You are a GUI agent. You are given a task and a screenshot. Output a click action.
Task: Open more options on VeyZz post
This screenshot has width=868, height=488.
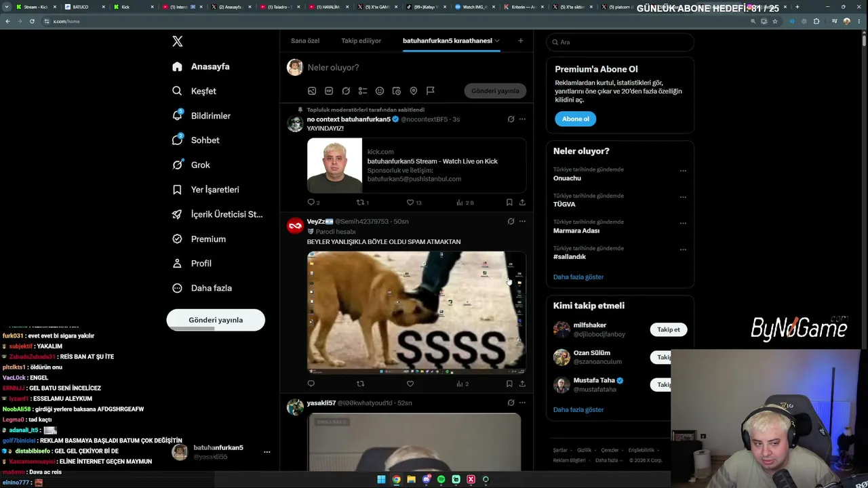pos(522,221)
